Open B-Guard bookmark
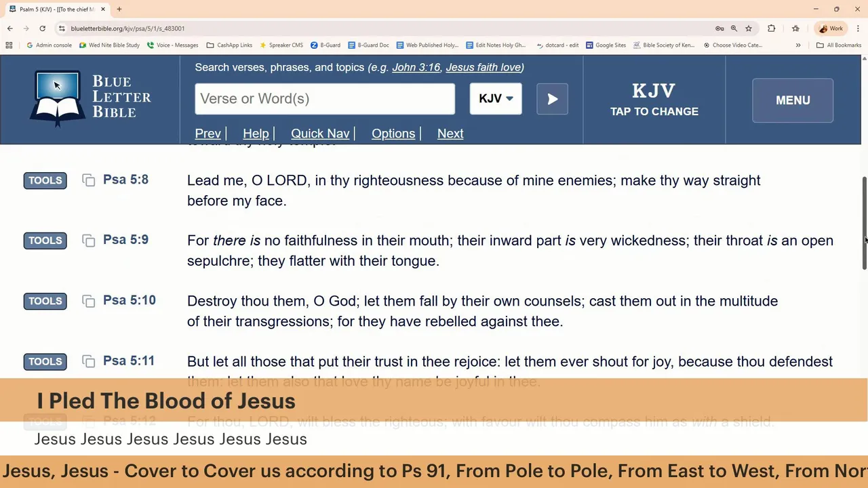Screen dimensions: 868x488 (x=325, y=45)
